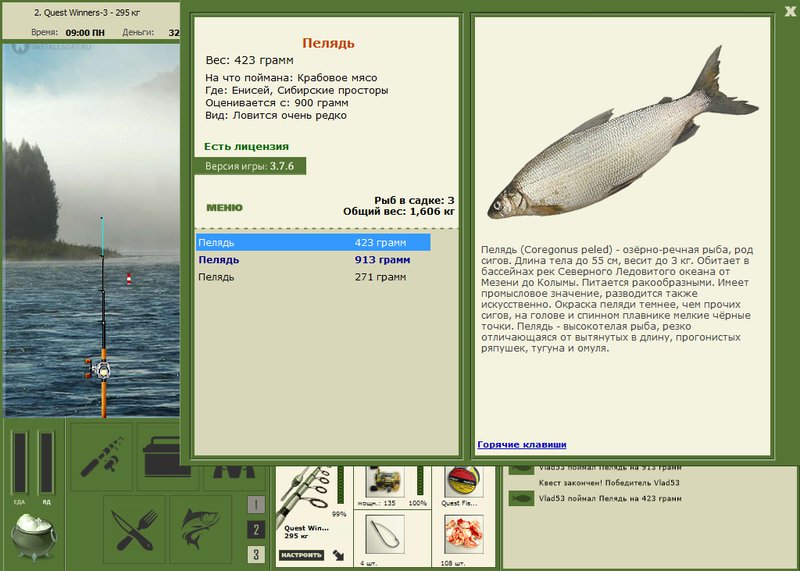
Task: Click the Время 09:00 ПН display
Action: 68,32
